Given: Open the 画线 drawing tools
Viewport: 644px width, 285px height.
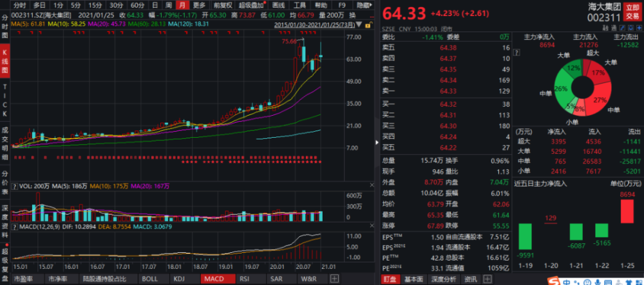Looking at the screenshot, I should pyautogui.click(x=278, y=5).
